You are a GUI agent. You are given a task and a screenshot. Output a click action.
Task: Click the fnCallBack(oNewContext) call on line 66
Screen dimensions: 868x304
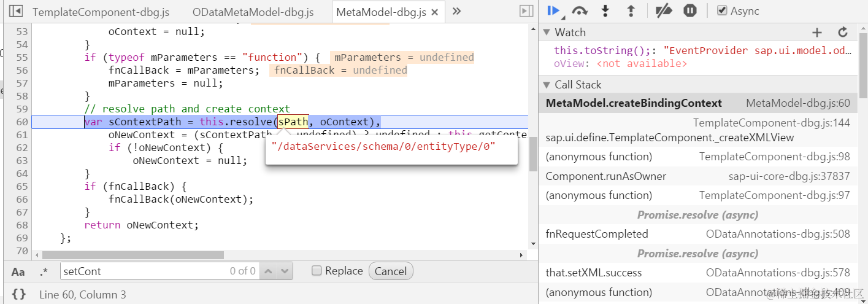(x=181, y=199)
